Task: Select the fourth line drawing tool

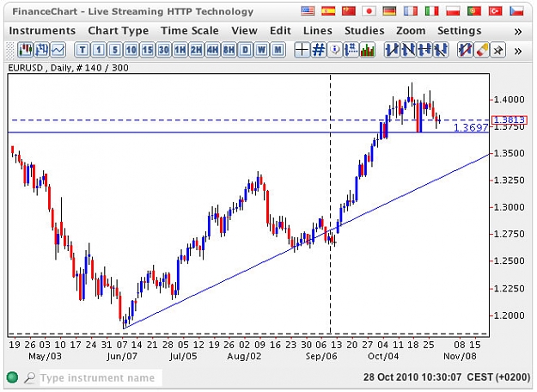Action: pos(441,50)
